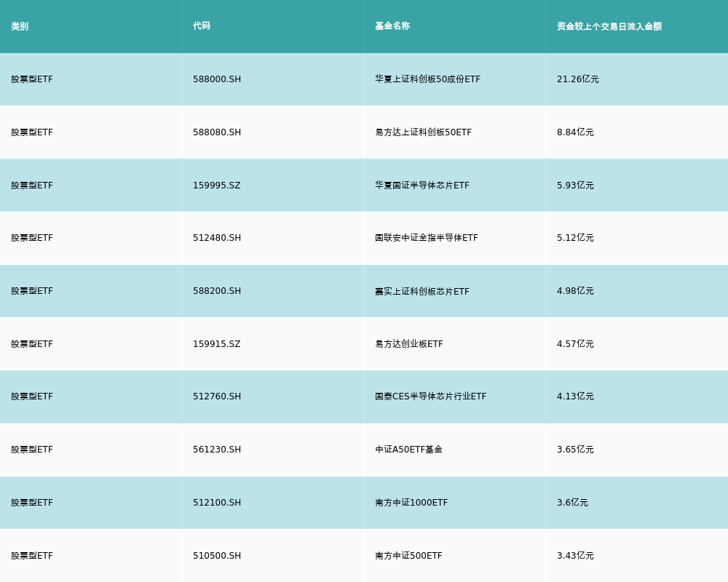This screenshot has width=728, height=582.
Task: Select fund code 588000.SH
Action: 217,79
